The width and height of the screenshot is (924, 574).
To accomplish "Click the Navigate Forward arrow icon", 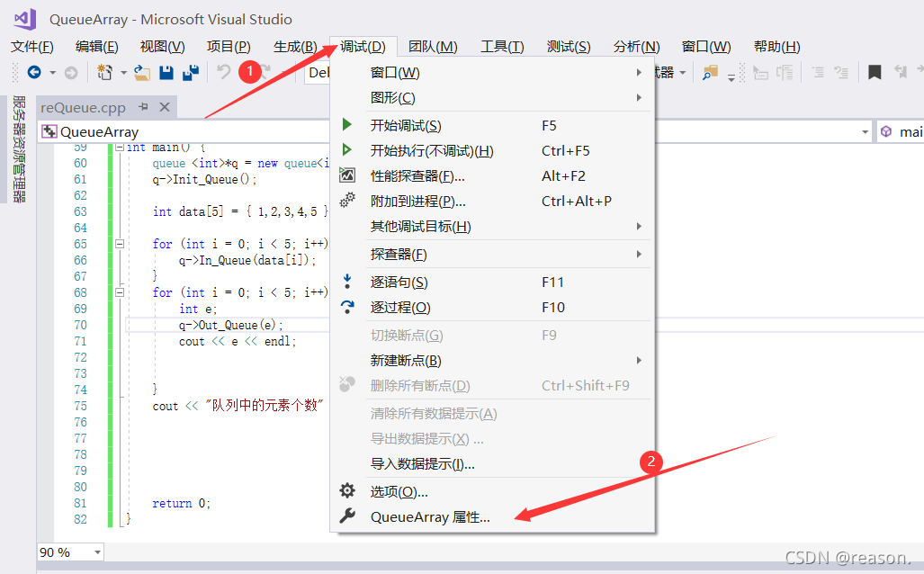I will tap(72, 72).
